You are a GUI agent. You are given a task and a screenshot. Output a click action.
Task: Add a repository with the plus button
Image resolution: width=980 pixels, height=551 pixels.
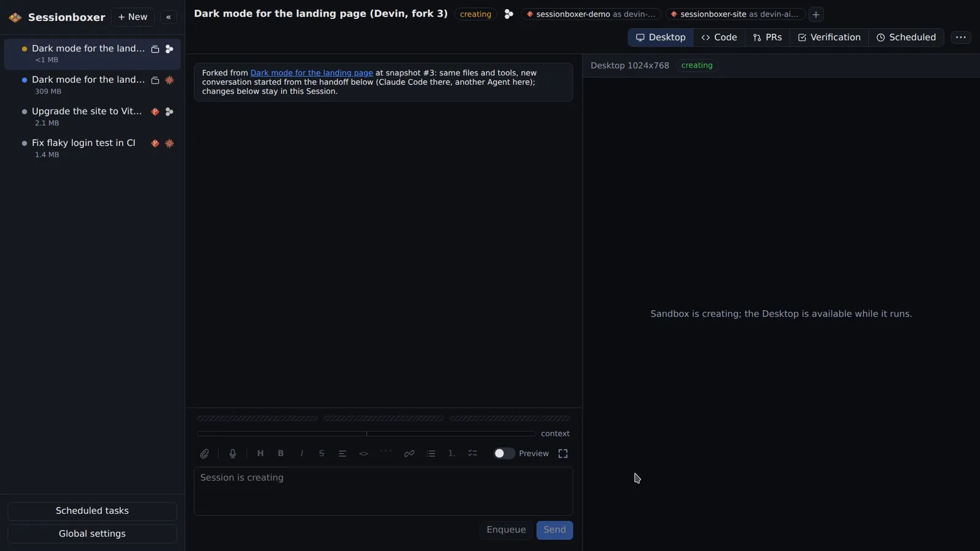[x=816, y=14]
